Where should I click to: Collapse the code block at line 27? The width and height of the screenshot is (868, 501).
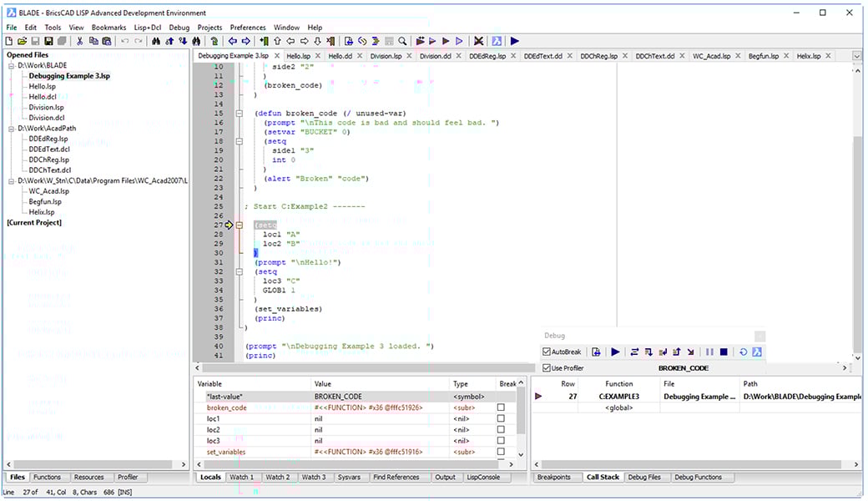coord(240,225)
